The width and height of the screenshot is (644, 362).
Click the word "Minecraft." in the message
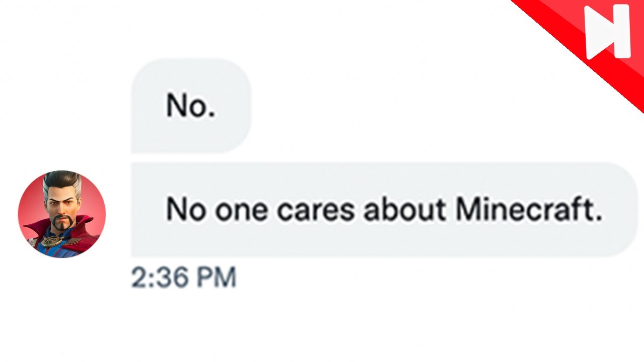tap(529, 210)
